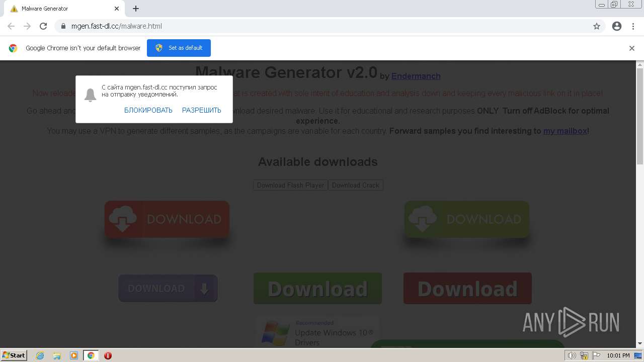The width and height of the screenshot is (644, 362).
Task: Click Download Crack button
Action: click(356, 185)
